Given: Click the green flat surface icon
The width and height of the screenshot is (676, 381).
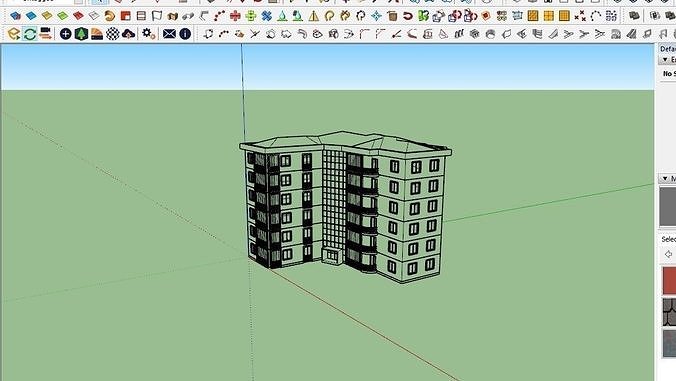Looking at the screenshot, I should click(63, 16).
